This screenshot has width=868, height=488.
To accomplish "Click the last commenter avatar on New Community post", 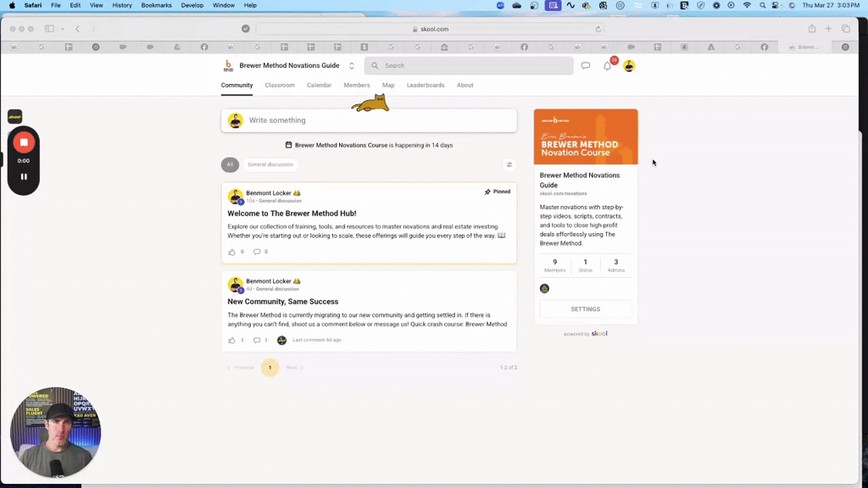I will coord(281,341).
